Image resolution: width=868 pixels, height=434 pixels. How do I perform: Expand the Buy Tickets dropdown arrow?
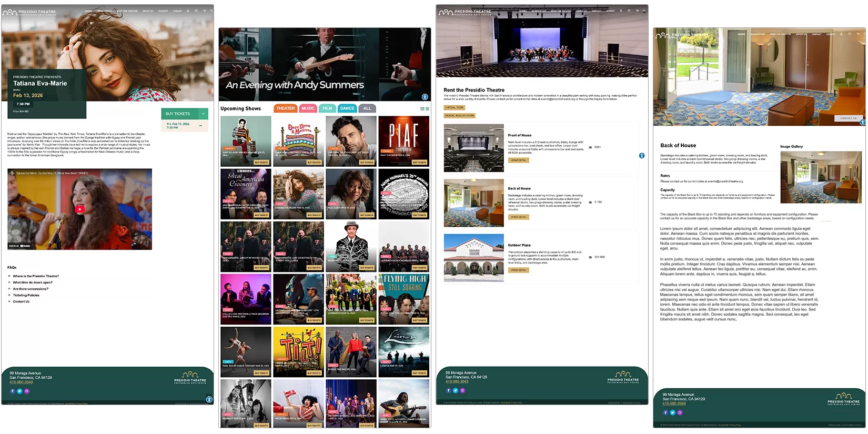click(x=203, y=114)
